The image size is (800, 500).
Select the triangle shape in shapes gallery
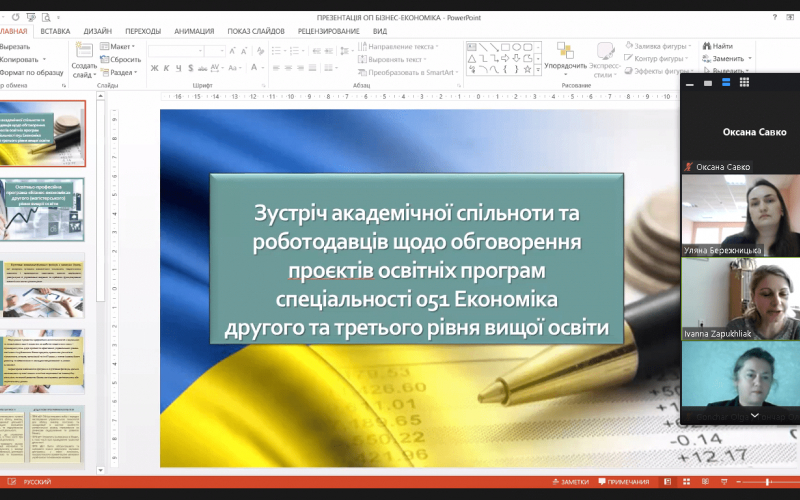471,58
